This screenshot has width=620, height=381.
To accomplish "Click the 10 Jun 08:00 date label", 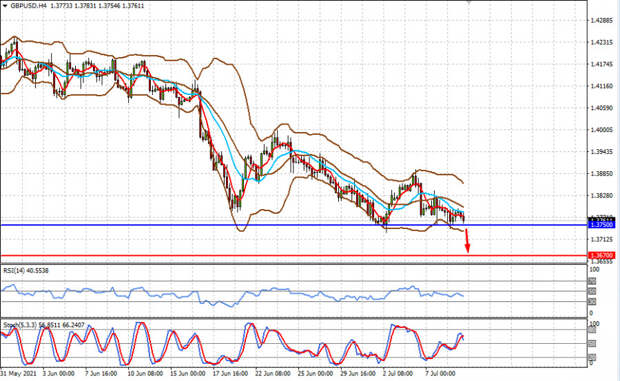I will tap(145, 373).
